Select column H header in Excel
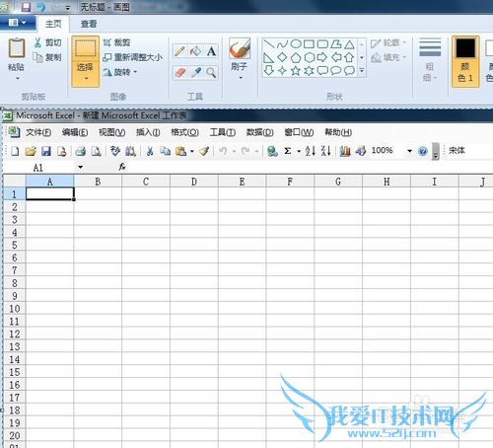 387,182
